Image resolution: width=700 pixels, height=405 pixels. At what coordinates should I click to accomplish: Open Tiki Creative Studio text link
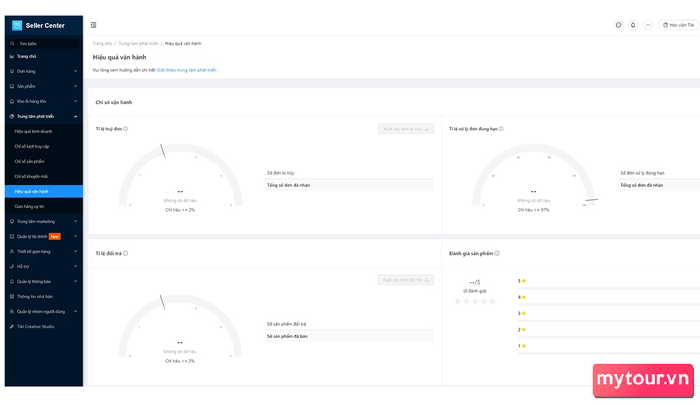coord(36,326)
